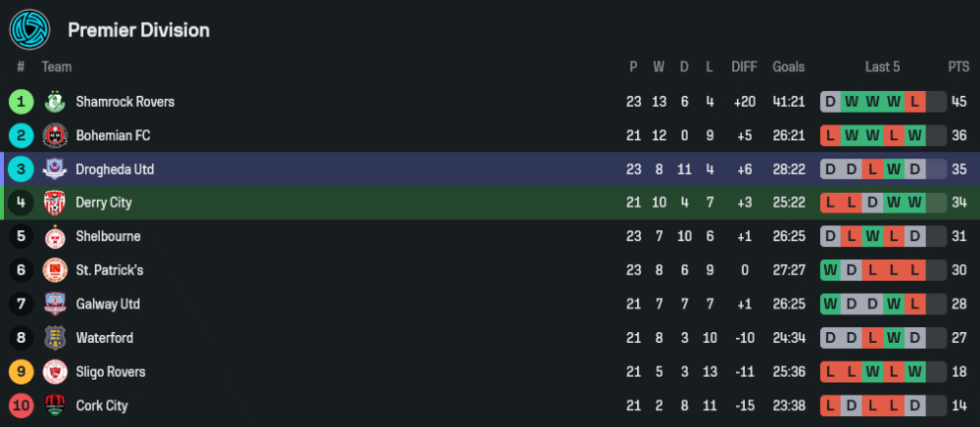Click the Drogheda Utd club crest
The width and height of the screenshot is (980, 427).
click(54, 169)
